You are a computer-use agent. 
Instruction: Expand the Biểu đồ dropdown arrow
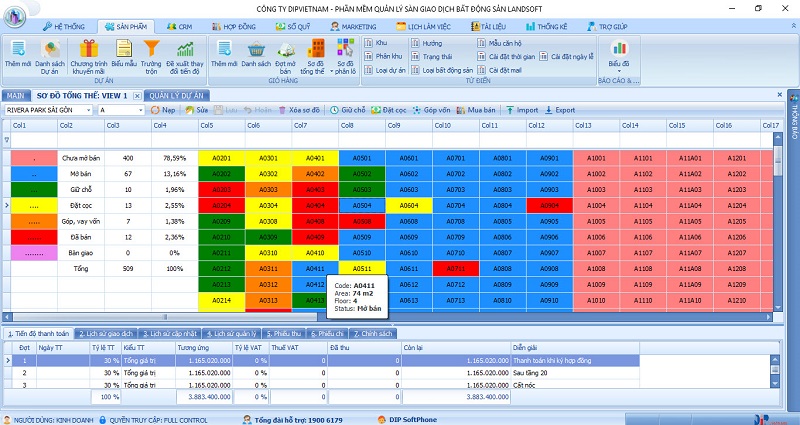point(619,71)
